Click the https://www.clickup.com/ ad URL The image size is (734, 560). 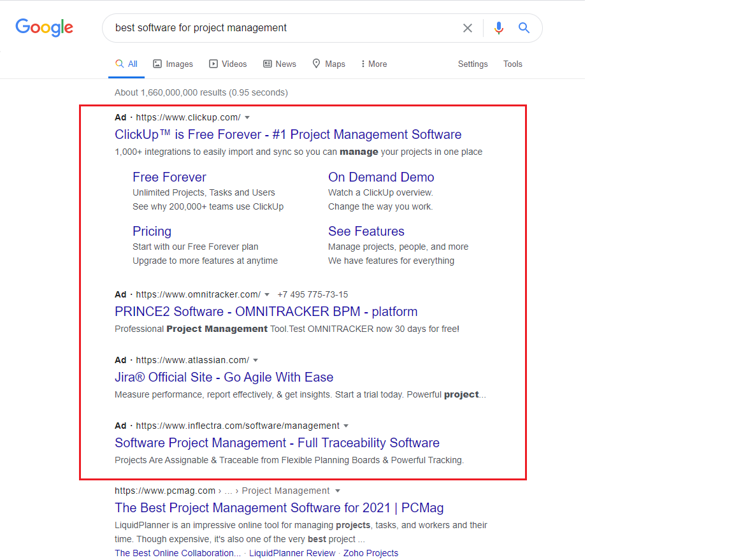(188, 117)
